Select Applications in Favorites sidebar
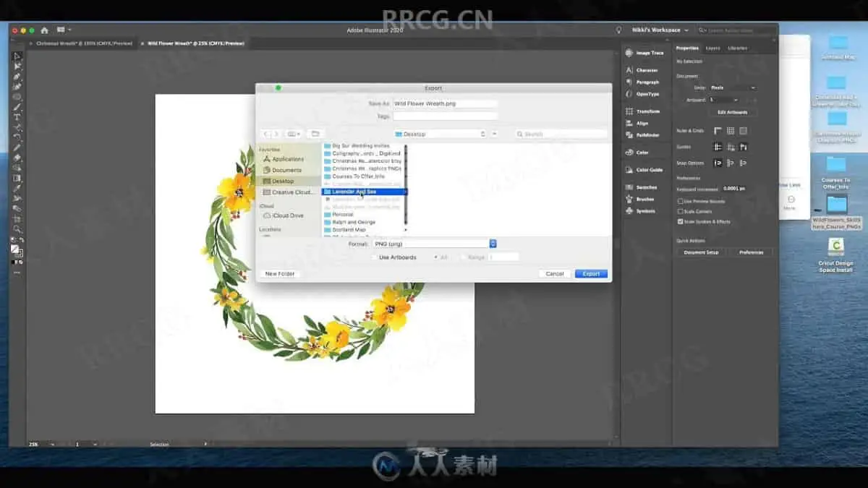Image resolution: width=868 pixels, height=488 pixels. 288,159
